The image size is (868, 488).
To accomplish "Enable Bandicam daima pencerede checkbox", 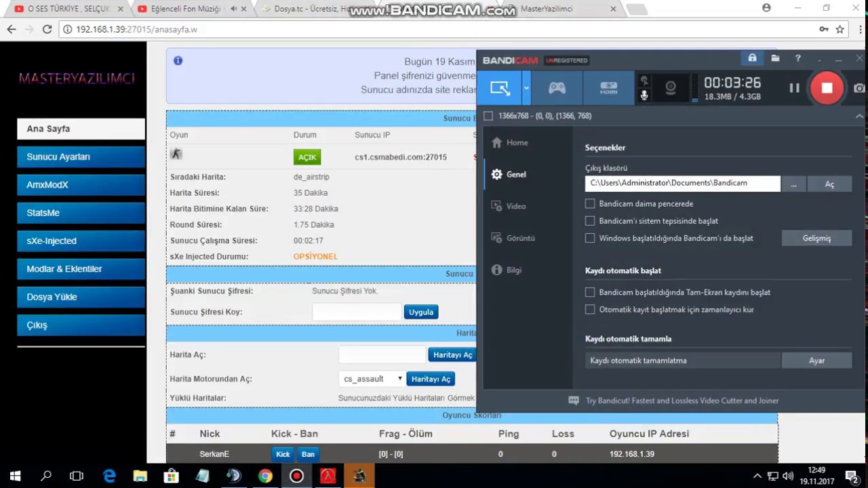I will tap(590, 203).
